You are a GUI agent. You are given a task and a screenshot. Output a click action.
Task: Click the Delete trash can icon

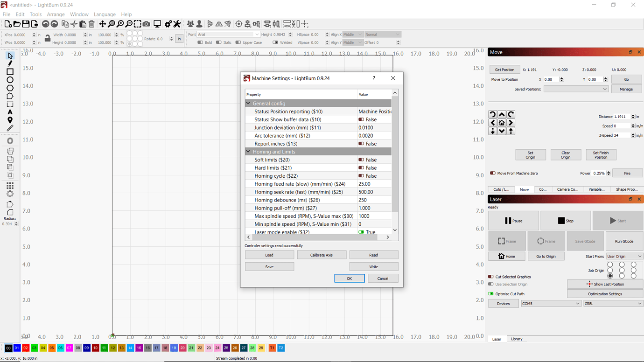(x=91, y=24)
